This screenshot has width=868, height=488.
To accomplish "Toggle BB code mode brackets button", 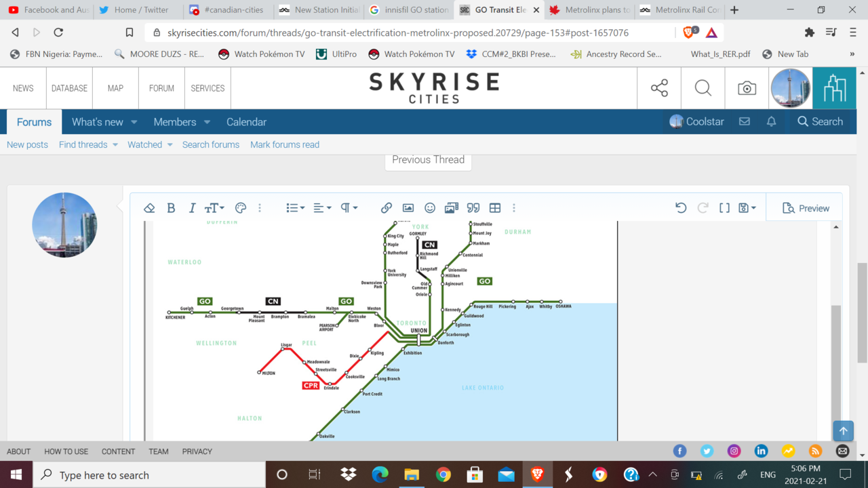I will (724, 208).
